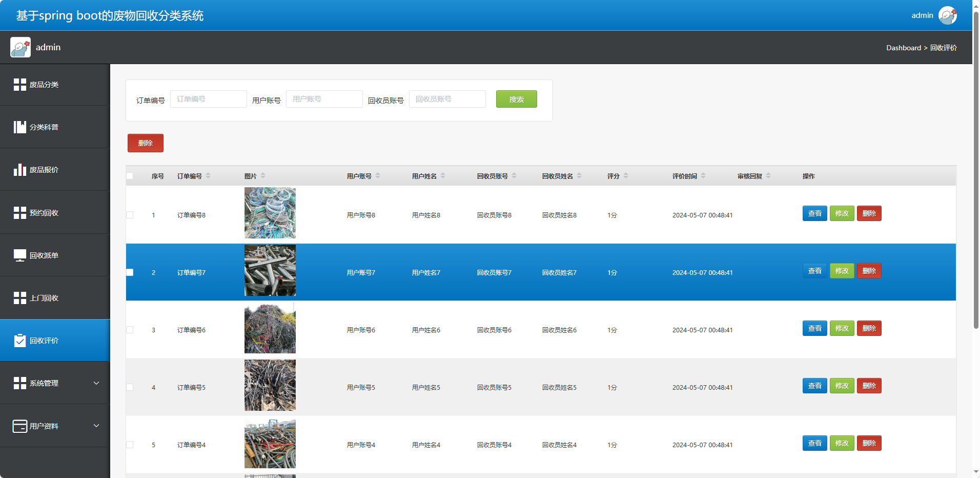Click the 用户资料 card icon

[x=20, y=426]
